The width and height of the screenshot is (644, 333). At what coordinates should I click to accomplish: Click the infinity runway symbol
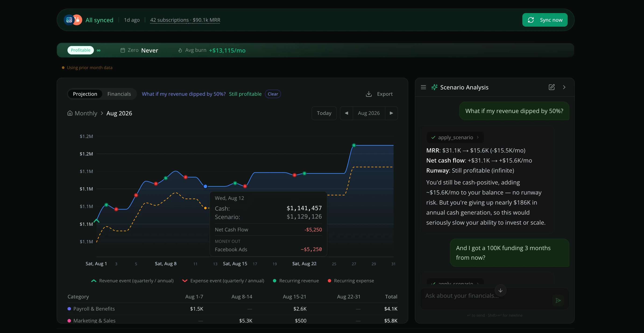[x=99, y=50]
